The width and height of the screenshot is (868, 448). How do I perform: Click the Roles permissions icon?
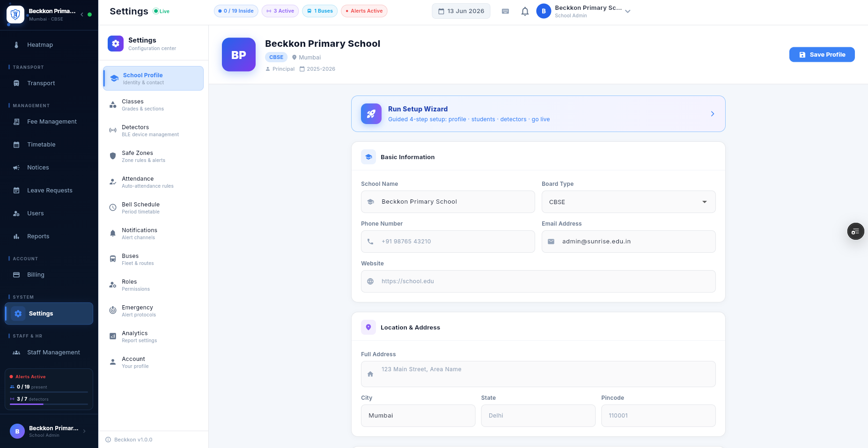(113, 285)
